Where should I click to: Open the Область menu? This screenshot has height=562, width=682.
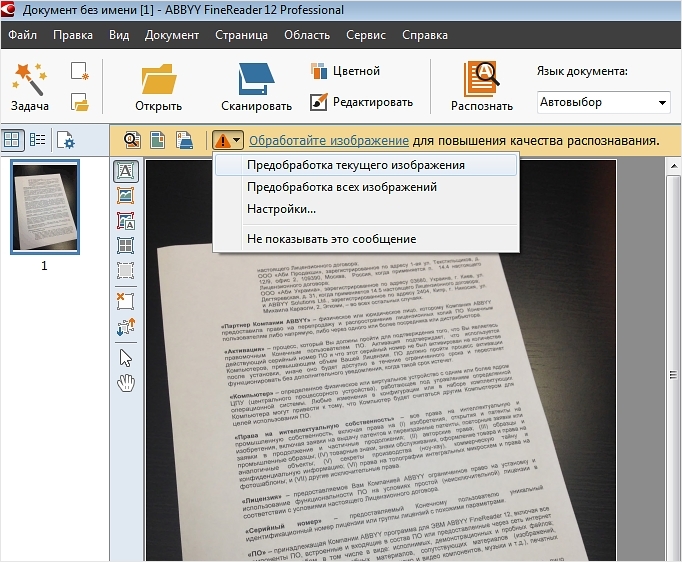307,35
